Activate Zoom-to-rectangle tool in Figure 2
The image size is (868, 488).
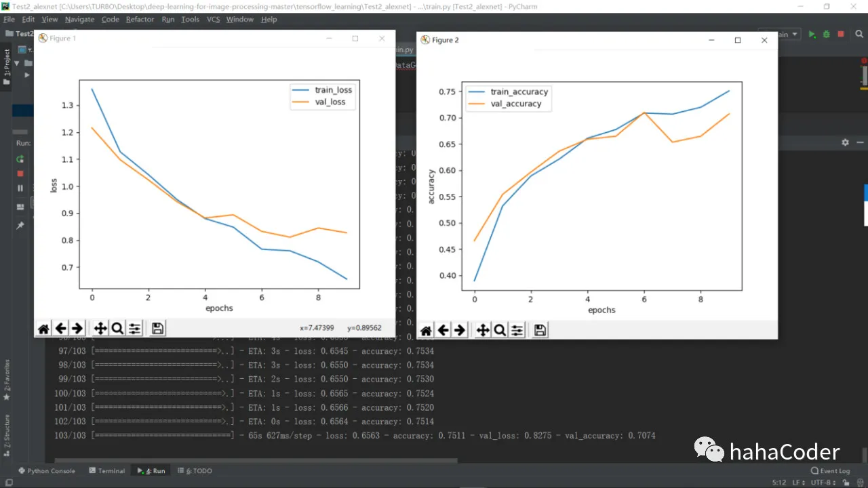pos(500,330)
